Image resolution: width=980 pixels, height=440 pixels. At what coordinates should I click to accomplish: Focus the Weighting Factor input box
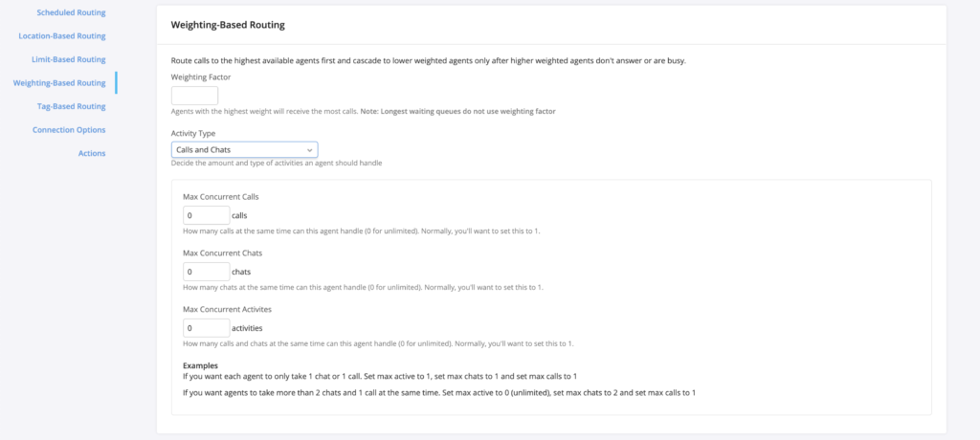click(x=194, y=96)
